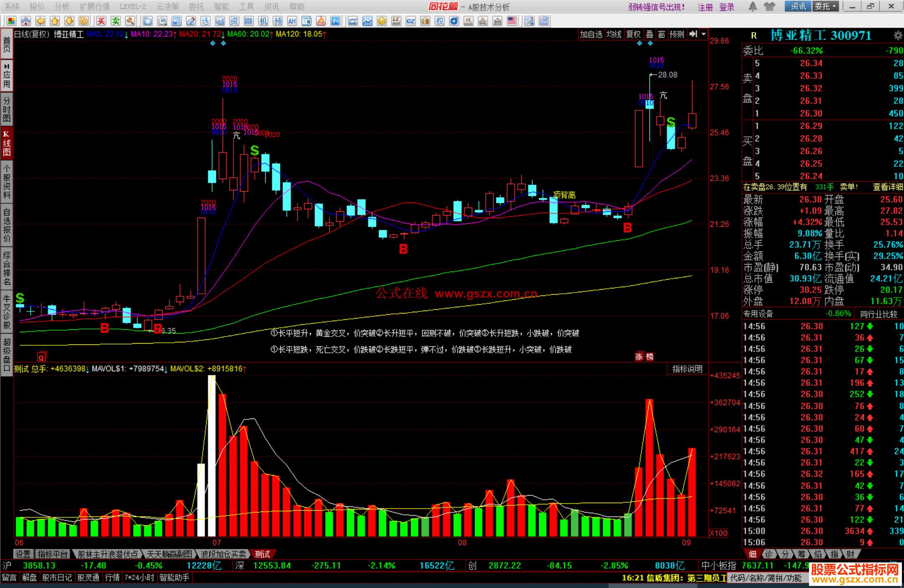This screenshot has height=588, width=904.
Task: Click the HOT flame toolbar icon
Action: tap(321, 21)
